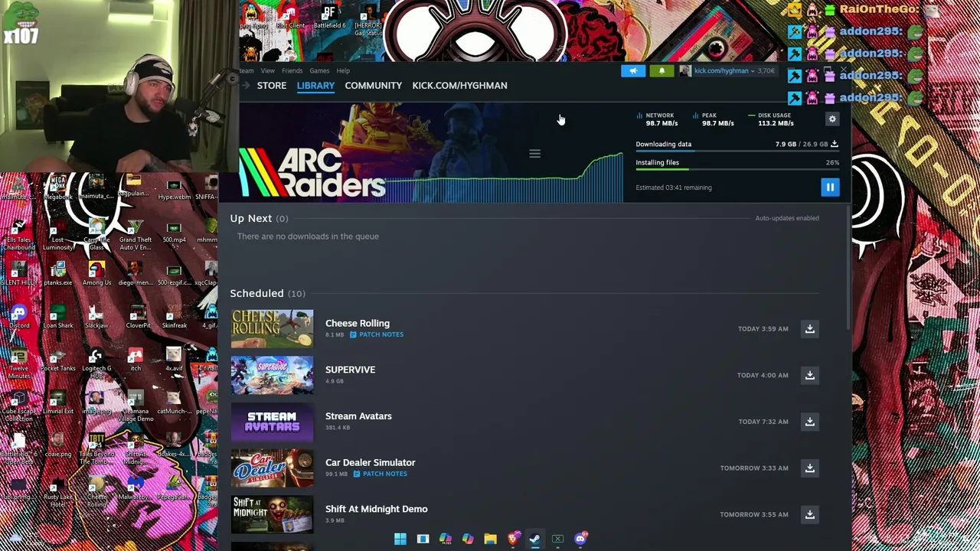Screen dimensions: 980x551
Task: Open the Games menu in Steam
Action: tap(319, 70)
